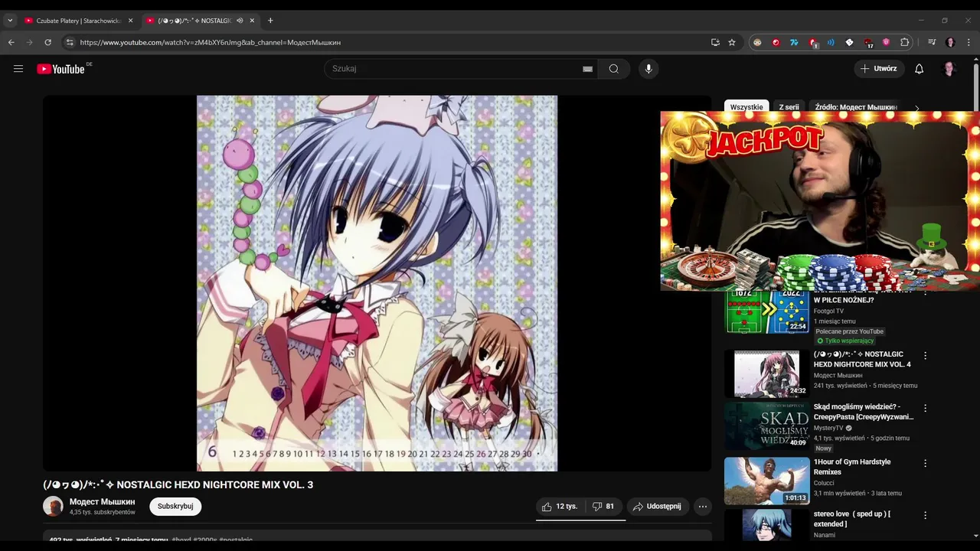This screenshot has height=551, width=980.
Task: Open the Utwórz create button
Action: pyautogui.click(x=878, y=69)
